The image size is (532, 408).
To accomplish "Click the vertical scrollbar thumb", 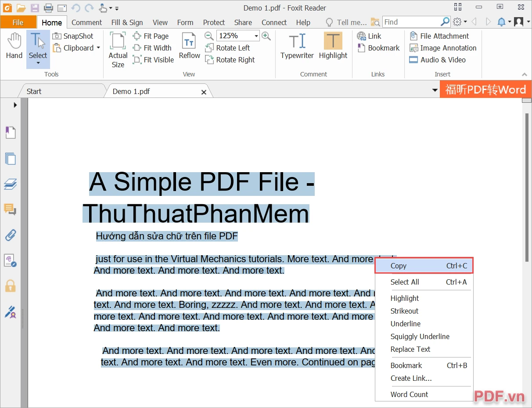I will [527, 187].
